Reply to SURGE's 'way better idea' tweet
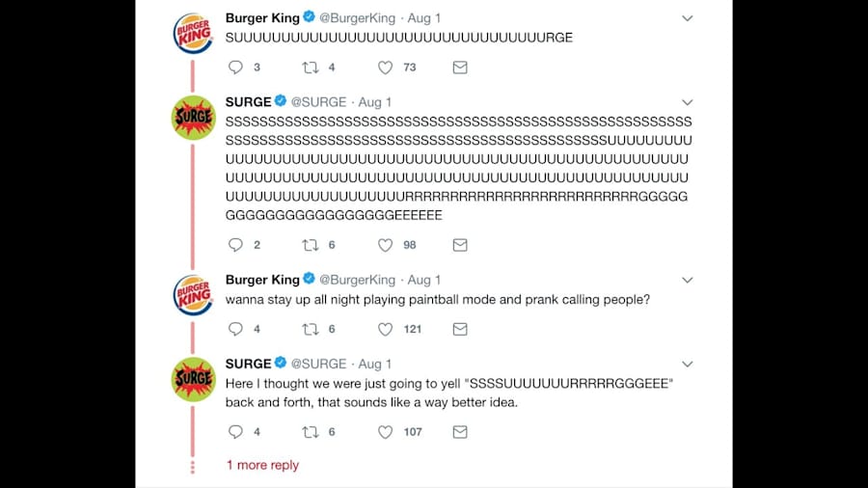Image resolution: width=868 pixels, height=488 pixels. point(236,432)
